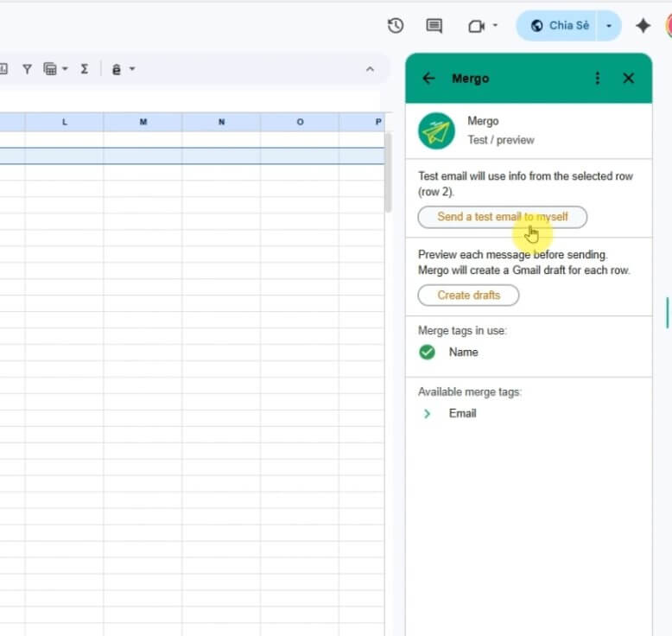Viewport: 672px width, 636px height.
Task: Click the toolbar icon left of filter
Action: click(3, 68)
